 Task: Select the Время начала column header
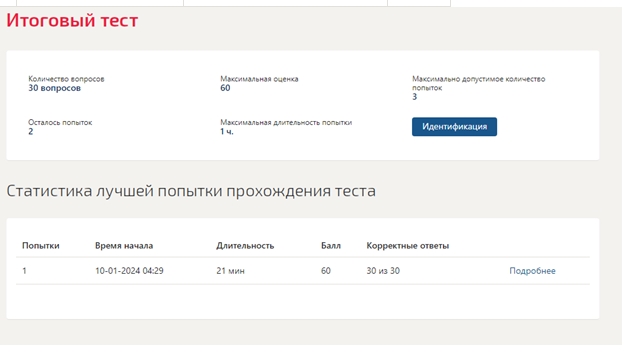tap(124, 246)
